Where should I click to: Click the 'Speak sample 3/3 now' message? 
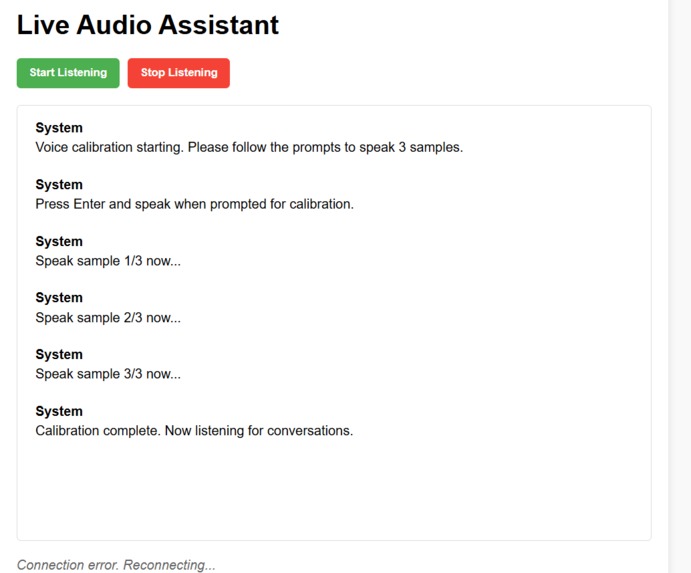[x=108, y=374]
